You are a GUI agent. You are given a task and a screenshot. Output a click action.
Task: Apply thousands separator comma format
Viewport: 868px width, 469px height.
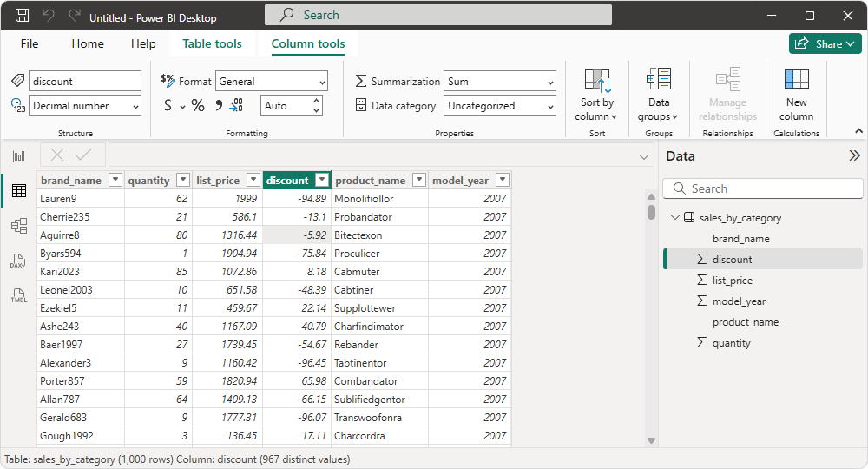[218, 106]
